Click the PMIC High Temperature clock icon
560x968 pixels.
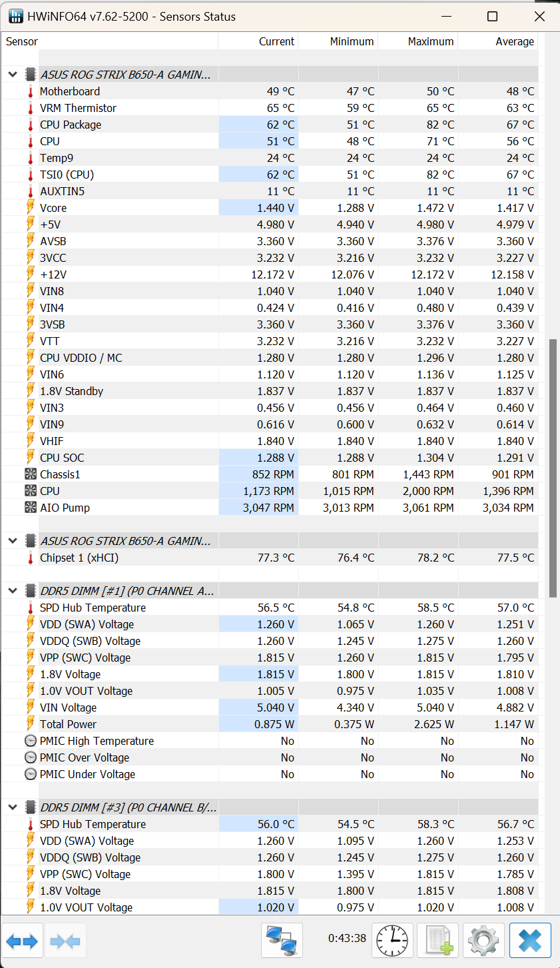pyautogui.click(x=31, y=741)
